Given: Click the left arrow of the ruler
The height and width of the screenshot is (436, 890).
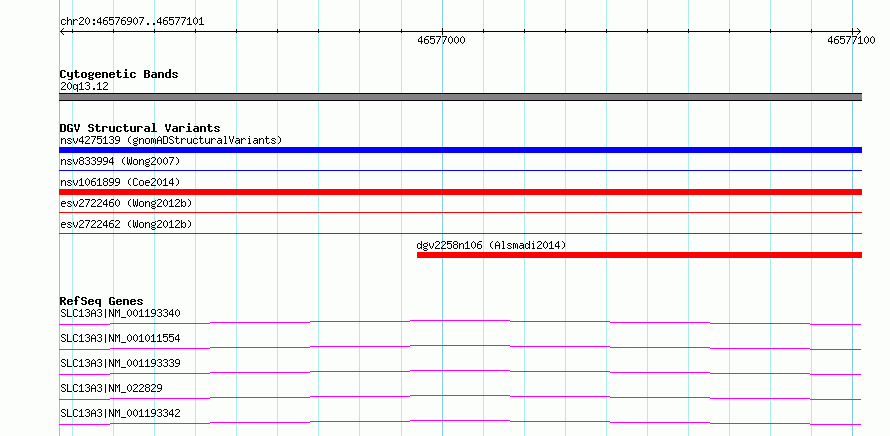Looking at the screenshot, I should 63,31.
